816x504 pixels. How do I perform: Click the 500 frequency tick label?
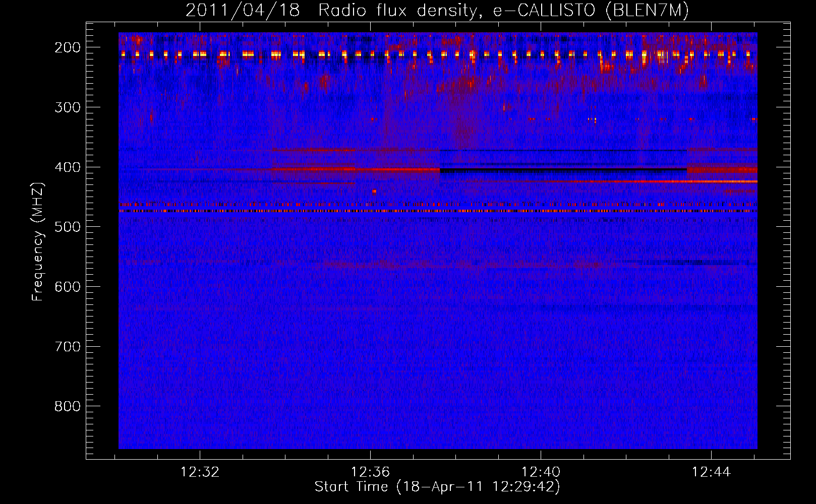tap(68, 227)
